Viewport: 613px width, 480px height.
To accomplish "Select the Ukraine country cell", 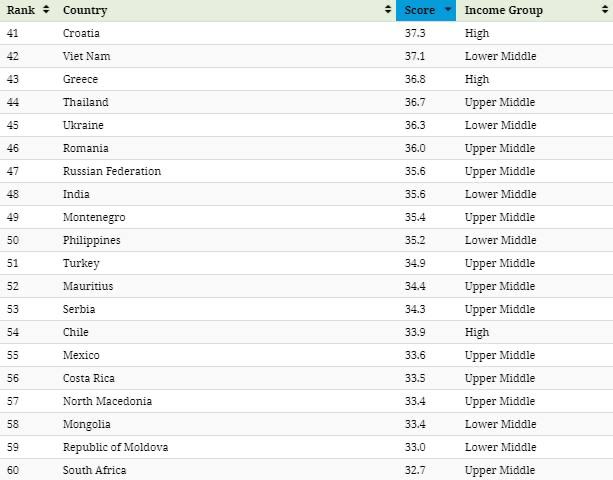I will point(83,125).
